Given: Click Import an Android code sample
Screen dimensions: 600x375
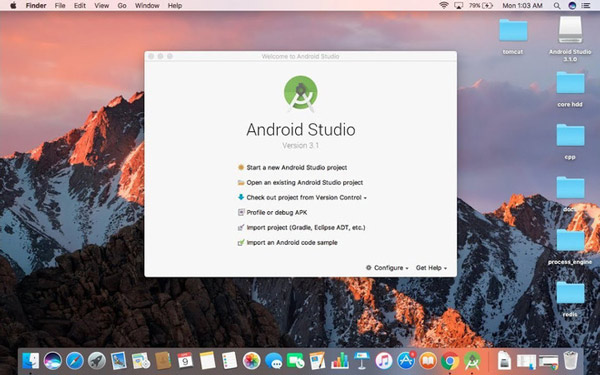Looking at the screenshot, I should tap(287, 242).
